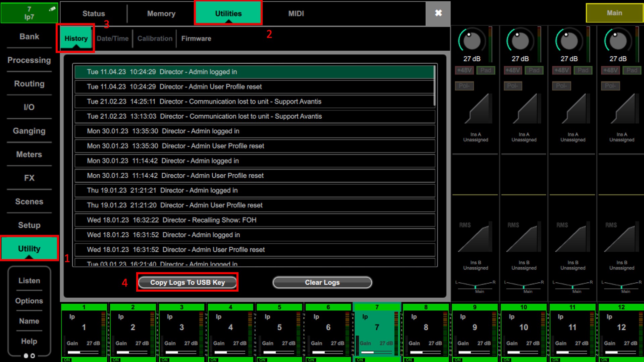Toggle the ON button for channel 1
The width and height of the screenshot is (644, 362).
coord(67,359)
